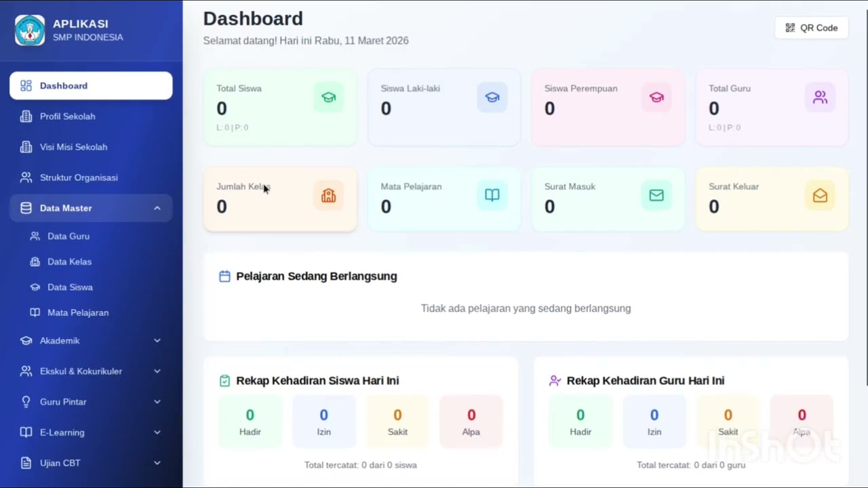Click the Struktur Organisasi people icon
This screenshot has height=488, width=868.
point(26,177)
